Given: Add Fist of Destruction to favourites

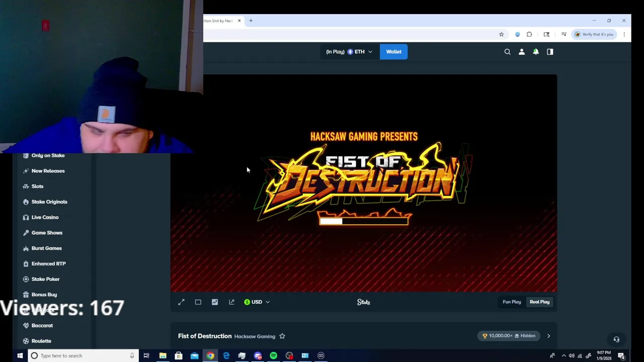Looking at the screenshot, I should [x=282, y=336].
